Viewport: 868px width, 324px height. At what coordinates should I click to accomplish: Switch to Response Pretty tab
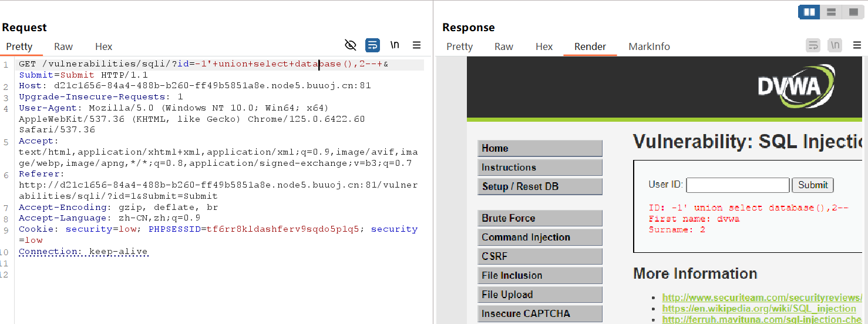(x=460, y=46)
